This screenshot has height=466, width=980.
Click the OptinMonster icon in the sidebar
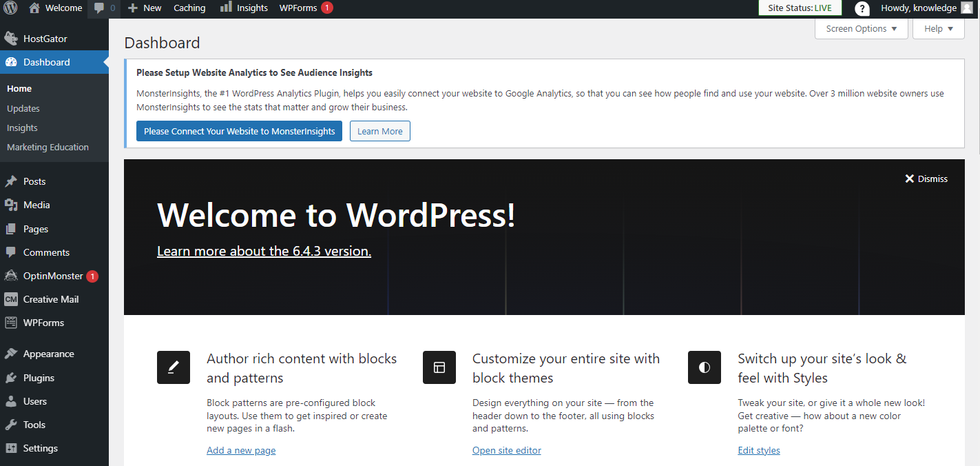coord(12,275)
